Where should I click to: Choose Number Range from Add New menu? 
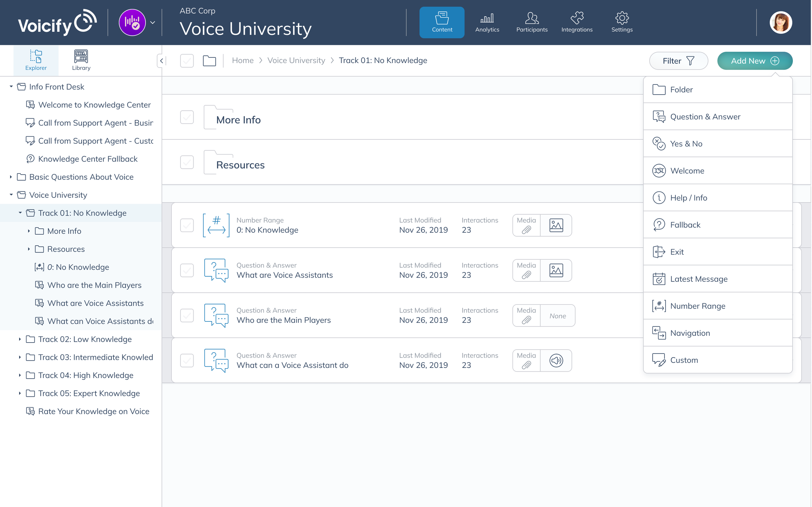[697, 306]
